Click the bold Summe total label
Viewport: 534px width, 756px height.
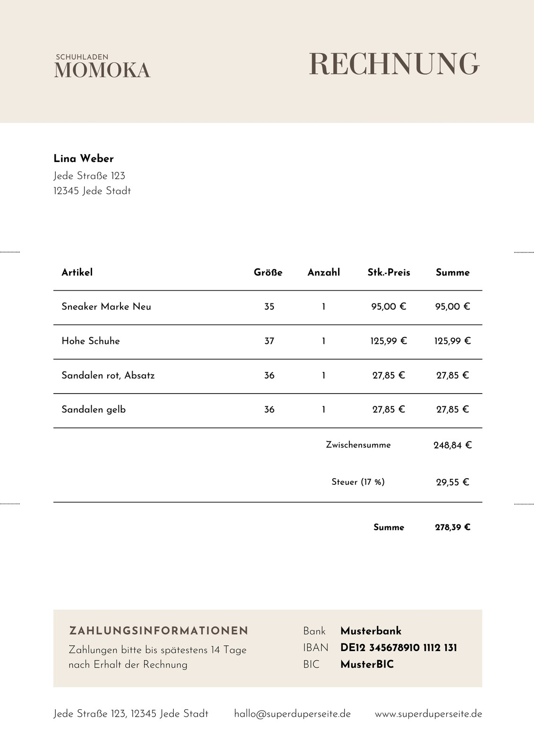[x=389, y=527]
